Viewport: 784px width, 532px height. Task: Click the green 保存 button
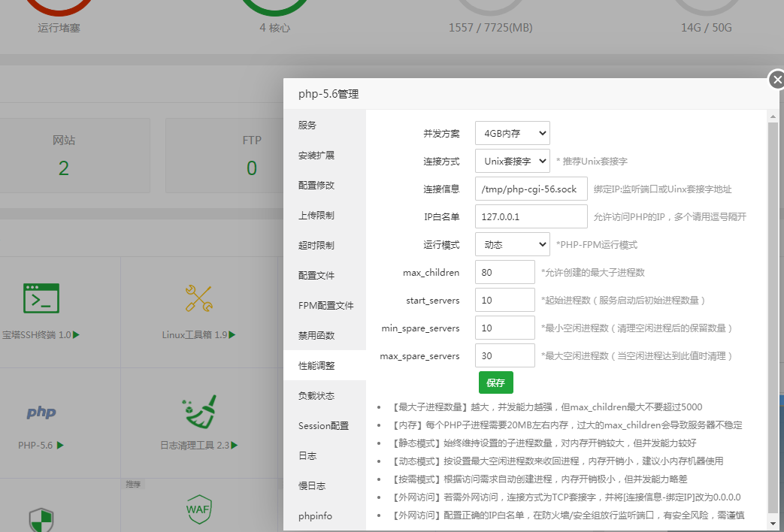[x=496, y=382]
